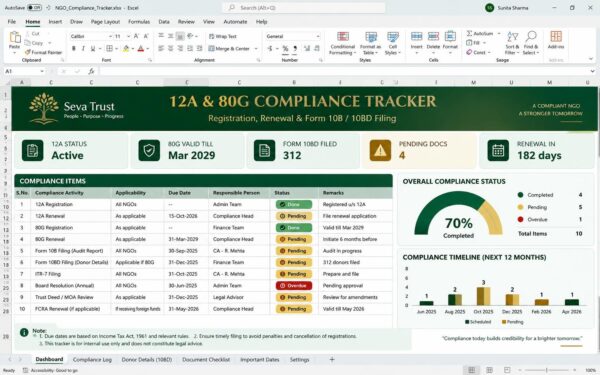Toggle italic formatting
Screen dimensions: 600x375
click(83, 49)
